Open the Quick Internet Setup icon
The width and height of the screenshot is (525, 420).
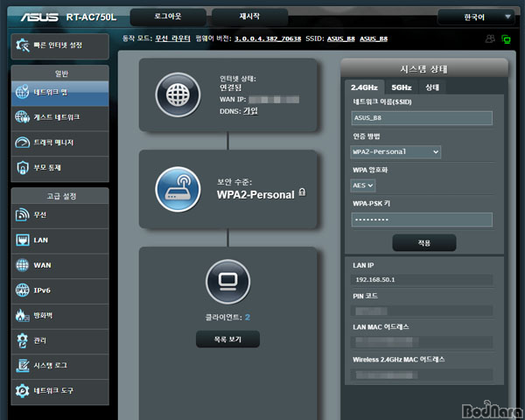pyautogui.click(x=23, y=45)
